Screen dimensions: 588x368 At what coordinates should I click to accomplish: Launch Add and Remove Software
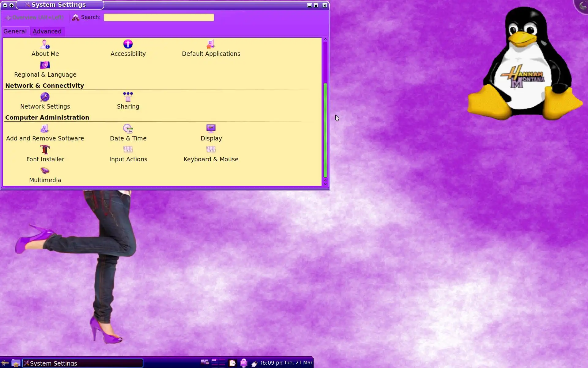point(45,133)
